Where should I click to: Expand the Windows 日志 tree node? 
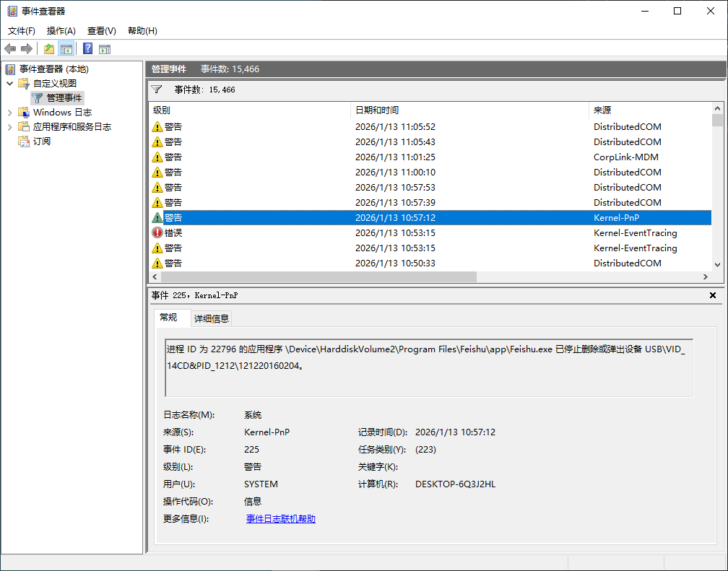[10, 113]
